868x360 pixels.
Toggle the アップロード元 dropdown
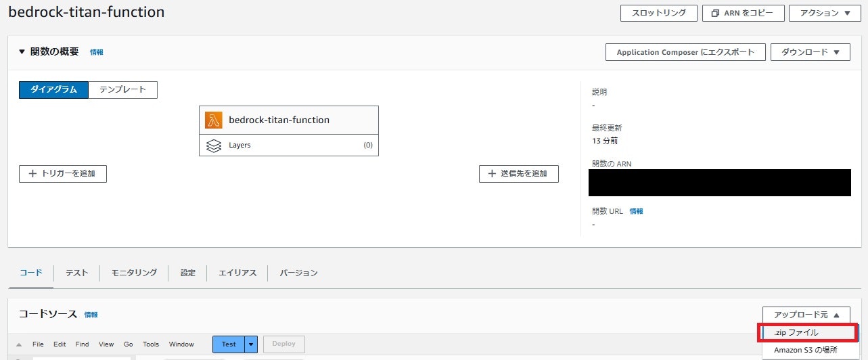click(x=806, y=315)
